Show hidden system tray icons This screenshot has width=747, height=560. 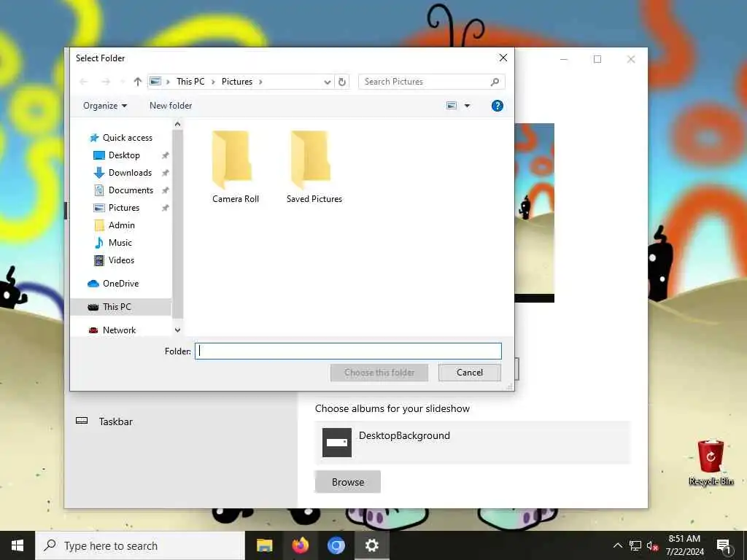point(617,545)
